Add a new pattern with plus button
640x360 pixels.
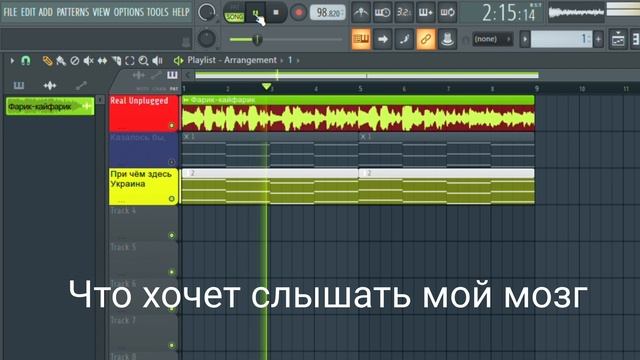[x=598, y=39]
